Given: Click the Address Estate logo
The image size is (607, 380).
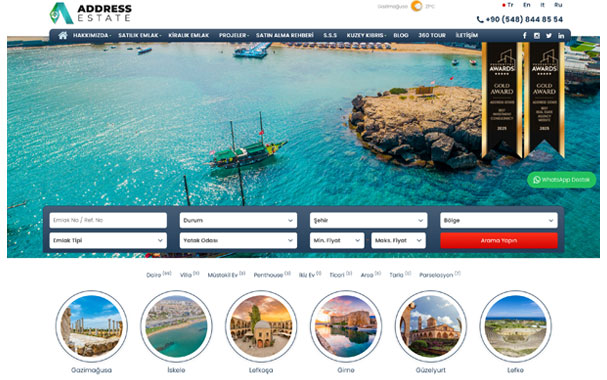Looking at the screenshot, I should pyautogui.click(x=91, y=13).
